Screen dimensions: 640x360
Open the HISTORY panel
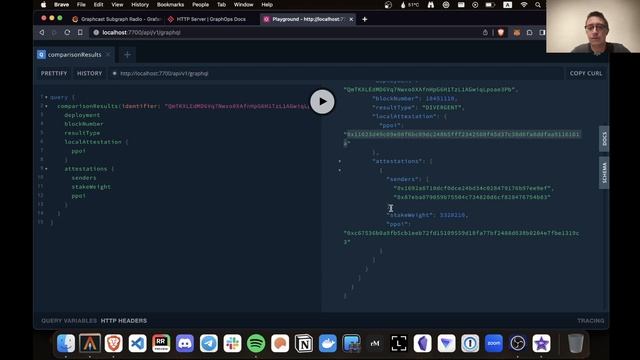(x=89, y=73)
